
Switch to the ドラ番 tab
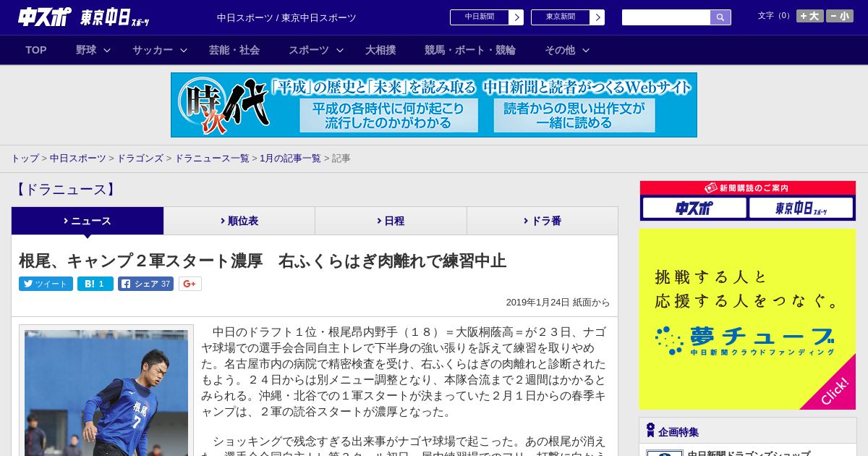(x=542, y=221)
